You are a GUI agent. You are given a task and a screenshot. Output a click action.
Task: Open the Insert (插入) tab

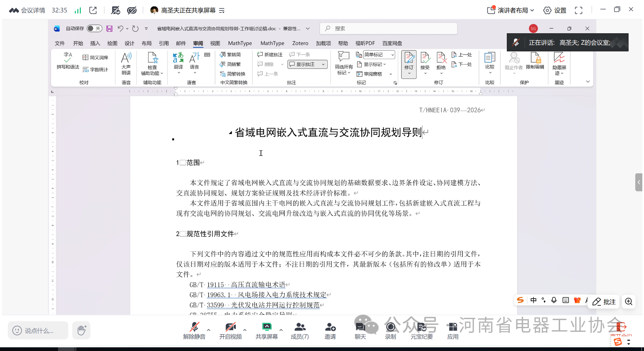[x=95, y=43]
